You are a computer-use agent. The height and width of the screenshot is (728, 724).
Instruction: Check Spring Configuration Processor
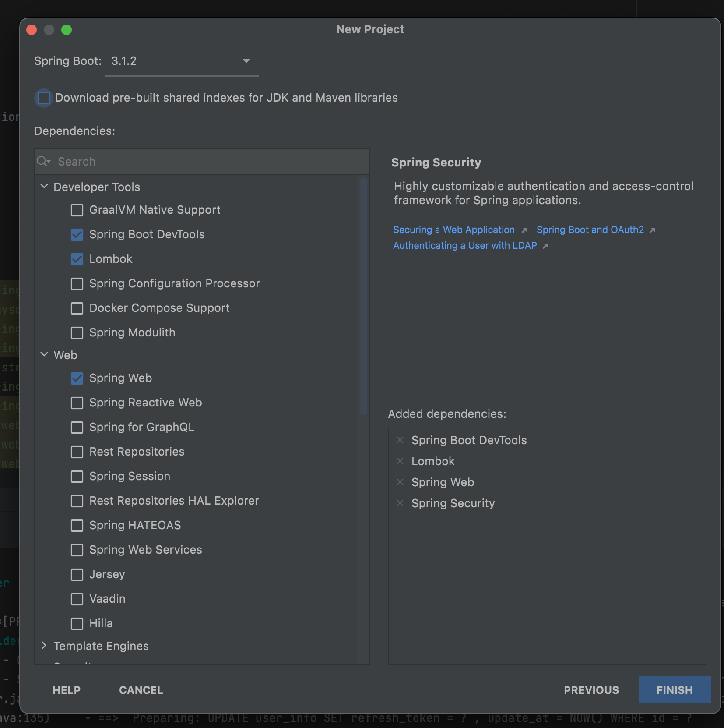coord(77,284)
